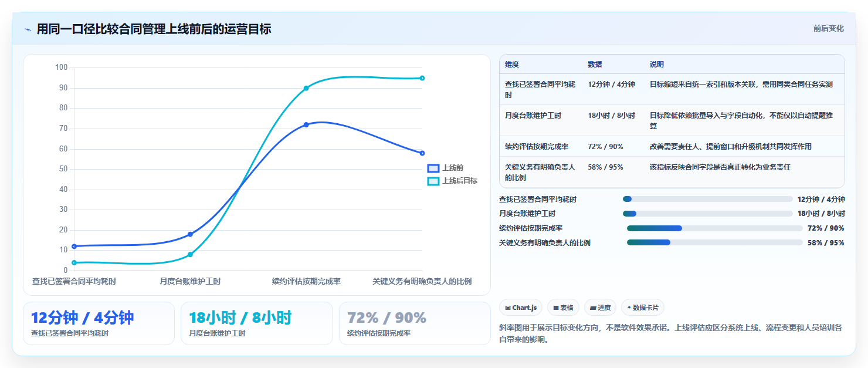Image resolution: width=868 pixels, height=368 pixels.
Task: Select the 数据卡片 chip
Action: pos(643,308)
